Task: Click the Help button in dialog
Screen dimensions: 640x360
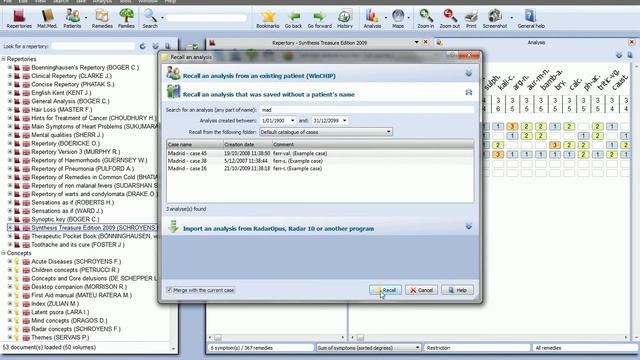Action: click(x=457, y=290)
